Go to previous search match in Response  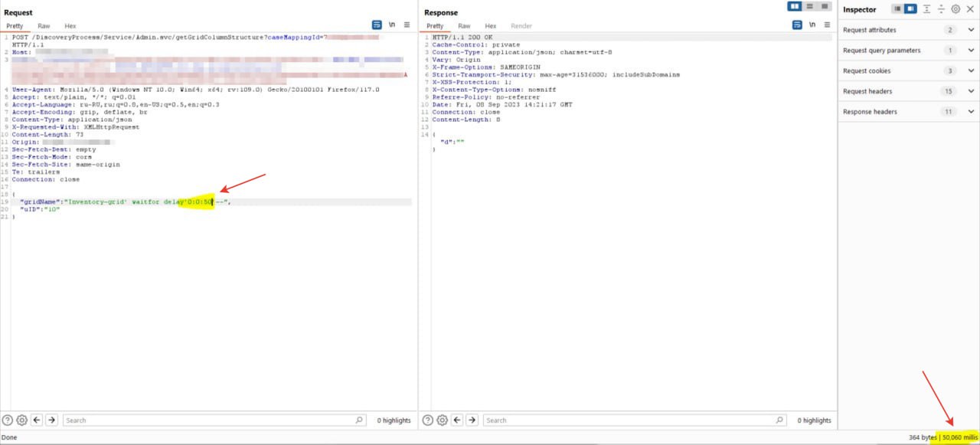[x=457, y=420]
